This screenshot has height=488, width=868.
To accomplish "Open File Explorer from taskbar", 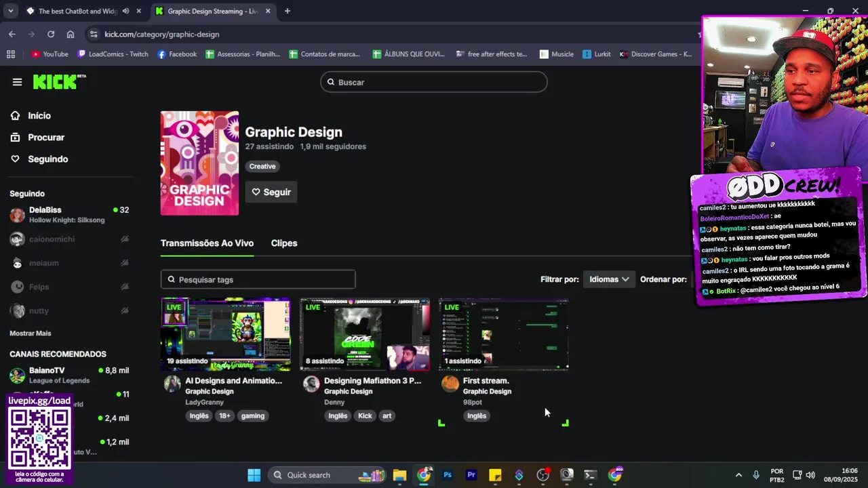I will [399, 475].
